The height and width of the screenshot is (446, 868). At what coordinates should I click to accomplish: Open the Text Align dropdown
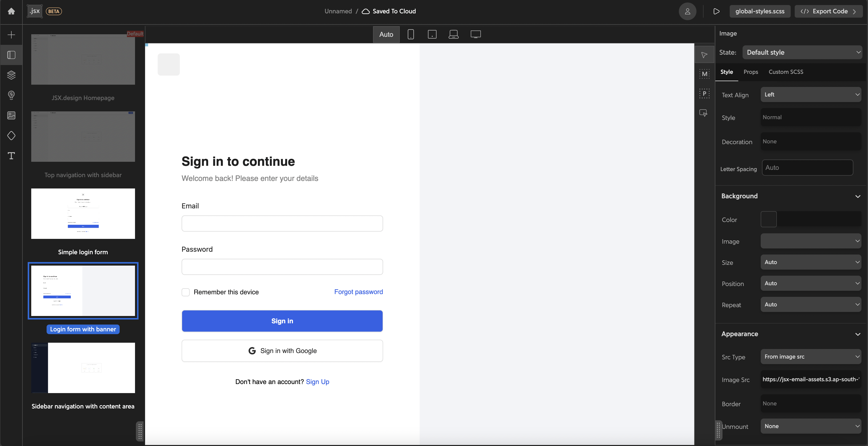[810, 95]
